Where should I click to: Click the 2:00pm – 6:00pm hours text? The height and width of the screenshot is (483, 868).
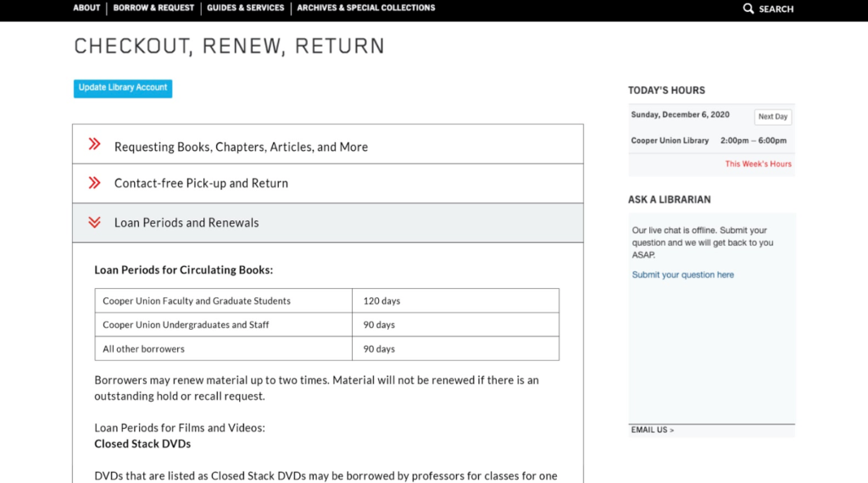(x=754, y=141)
